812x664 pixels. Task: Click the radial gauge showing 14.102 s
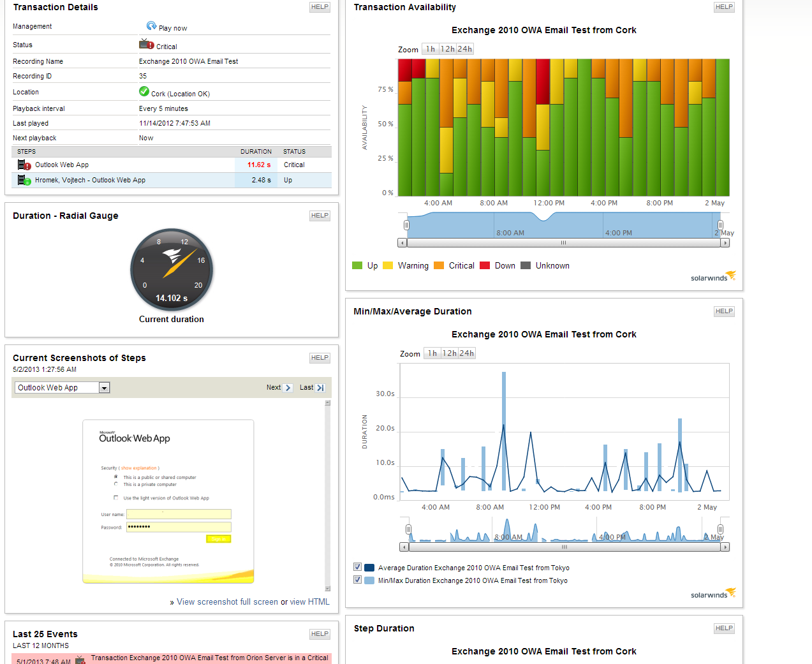[x=172, y=270]
